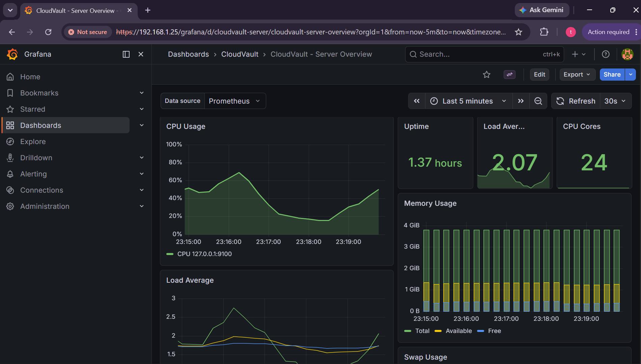Click the Not secure site indicator
Screen dimensions: 641x364
[x=88, y=32]
